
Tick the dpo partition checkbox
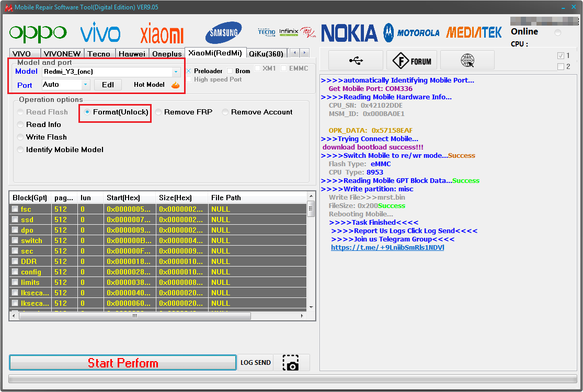(x=15, y=230)
